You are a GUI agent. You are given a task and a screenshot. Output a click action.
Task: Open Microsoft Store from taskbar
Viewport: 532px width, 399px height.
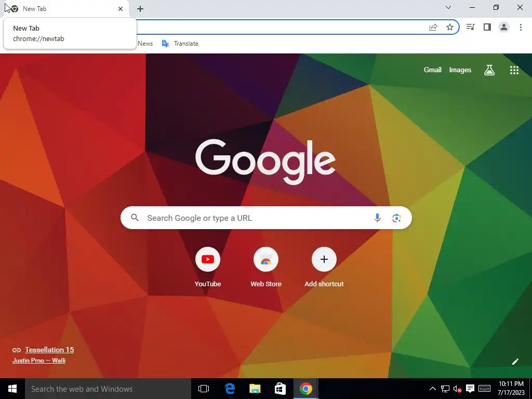point(280,389)
